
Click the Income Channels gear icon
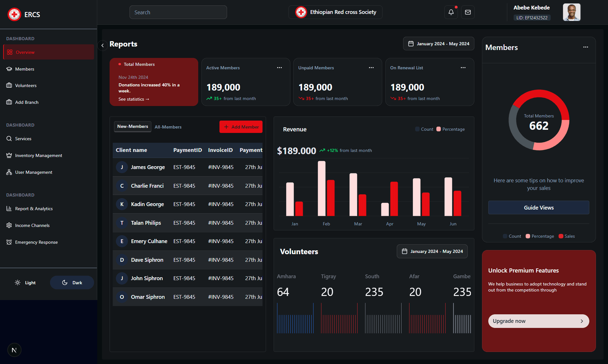pyautogui.click(x=9, y=225)
